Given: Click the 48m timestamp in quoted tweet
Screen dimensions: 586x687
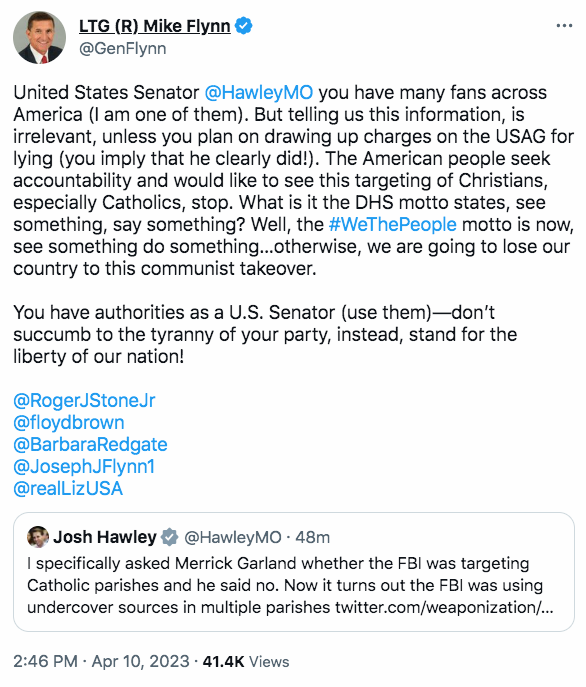Looking at the screenshot, I should pyautogui.click(x=313, y=537).
